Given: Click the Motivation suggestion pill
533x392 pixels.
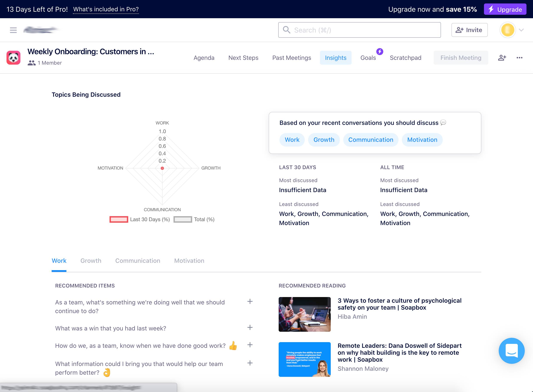Looking at the screenshot, I should 422,140.
